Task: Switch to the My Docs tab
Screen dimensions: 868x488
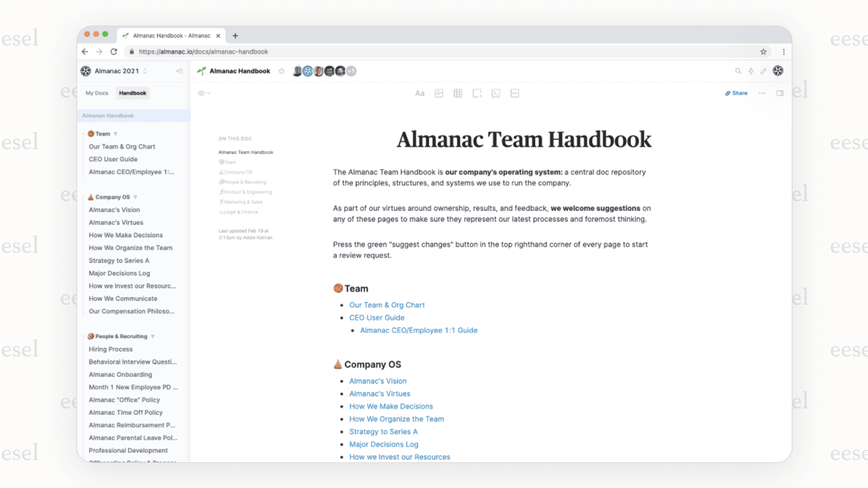Action: [97, 93]
